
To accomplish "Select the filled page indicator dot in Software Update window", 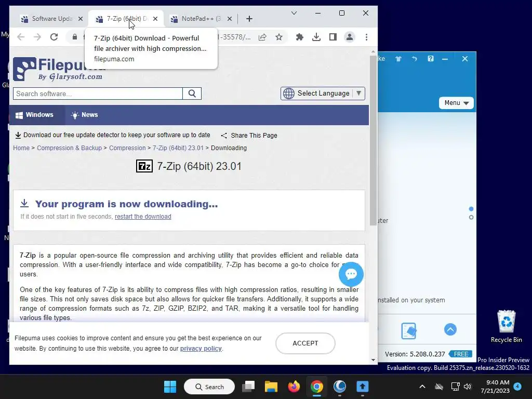I will [x=471, y=209].
